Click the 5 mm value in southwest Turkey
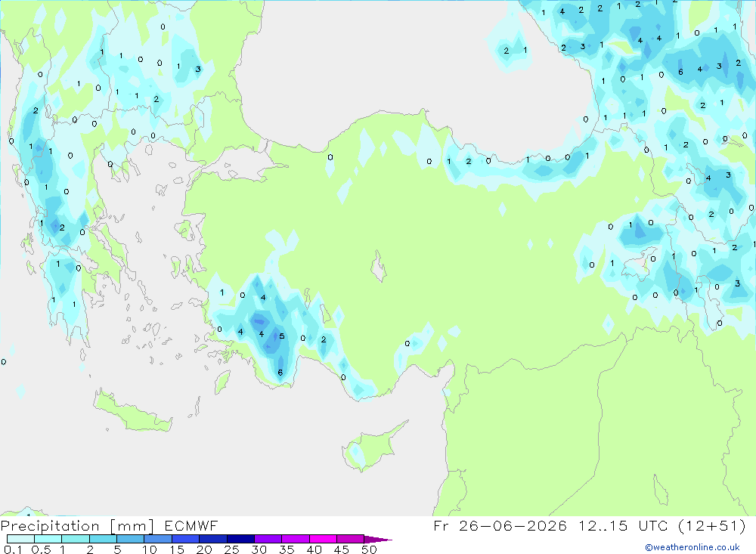The width and height of the screenshot is (756, 554). pyautogui.click(x=281, y=336)
